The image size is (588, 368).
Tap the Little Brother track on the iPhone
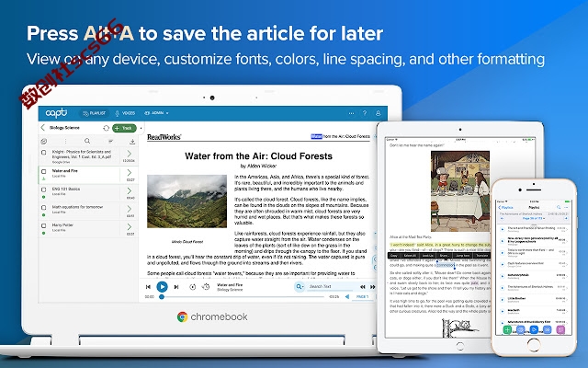point(534,299)
